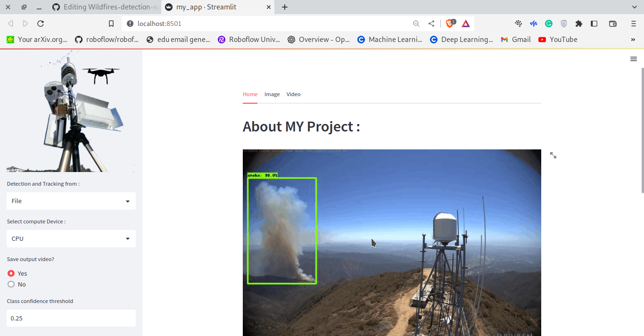Open the Grammarly extension
The height and width of the screenshot is (336, 644).
[x=548, y=23]
